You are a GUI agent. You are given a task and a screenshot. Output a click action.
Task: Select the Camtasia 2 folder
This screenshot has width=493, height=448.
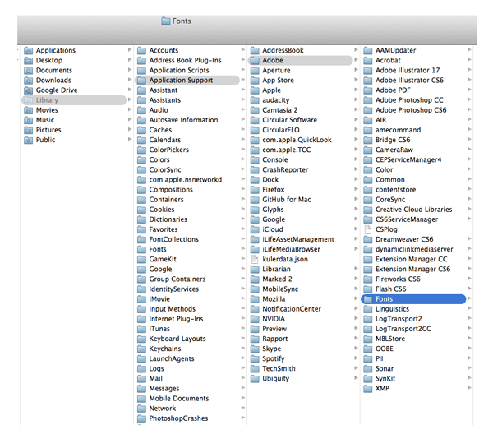pyautogui.click(x=280, y=110)
